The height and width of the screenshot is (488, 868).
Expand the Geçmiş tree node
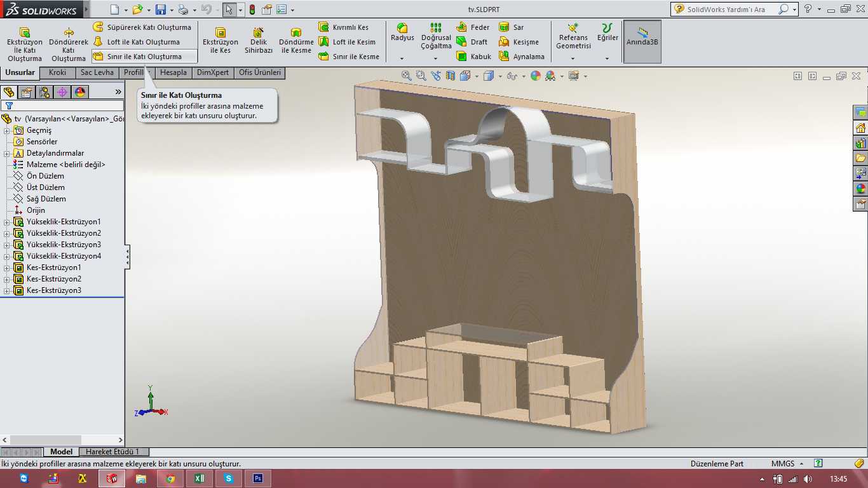(x=7, y=130)
